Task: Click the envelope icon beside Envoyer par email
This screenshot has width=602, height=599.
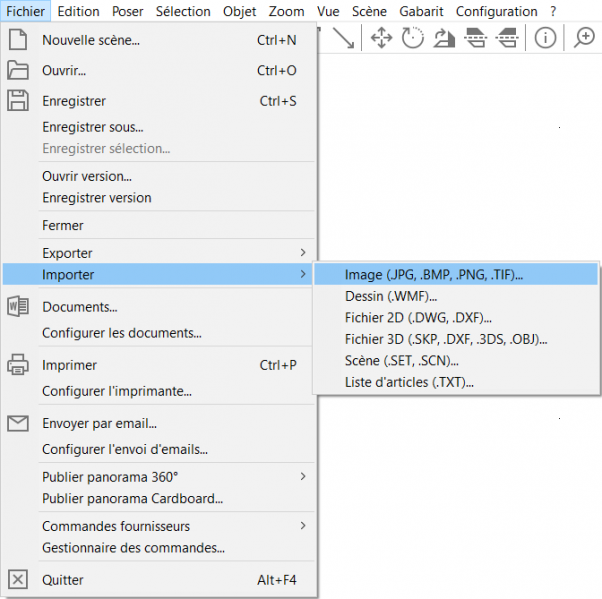Action: pos(18,423)
